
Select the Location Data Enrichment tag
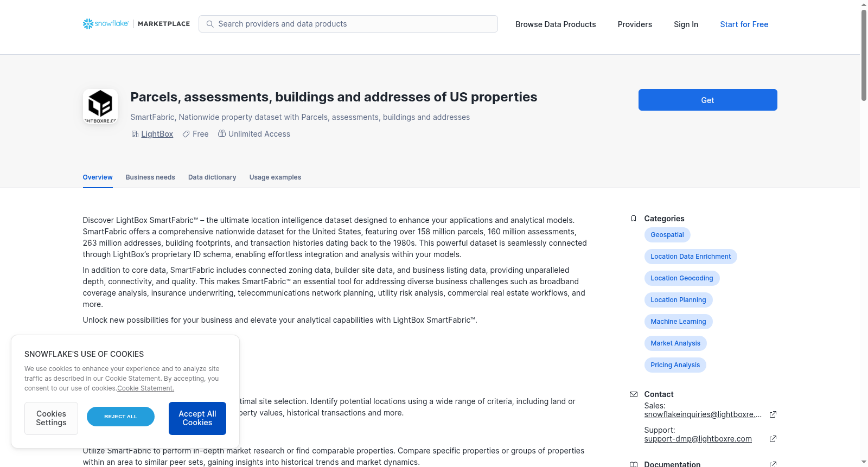click(x=691, y=257)
